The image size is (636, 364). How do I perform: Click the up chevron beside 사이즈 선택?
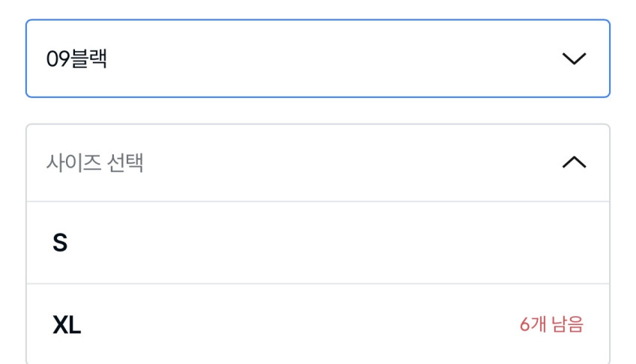[574, 163]
